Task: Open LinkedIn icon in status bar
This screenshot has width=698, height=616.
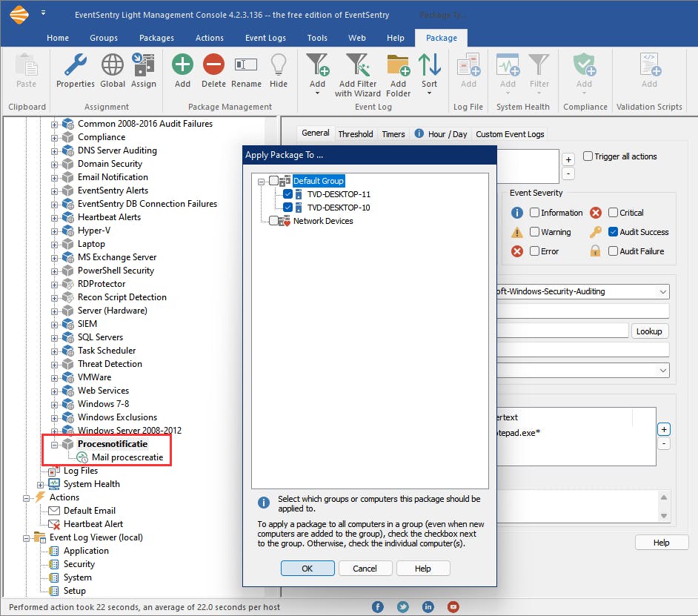Action: tap(428, 606)
